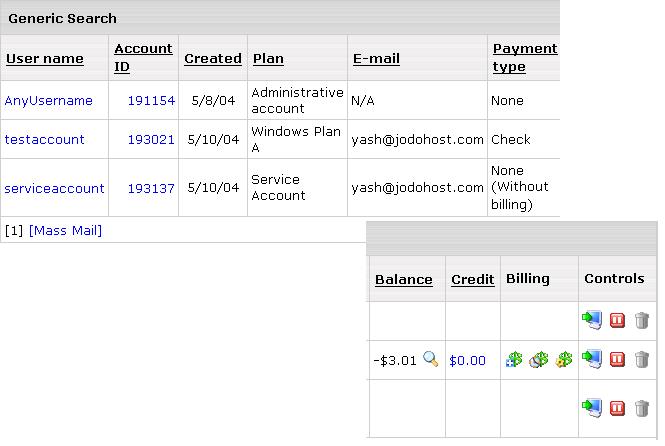Open the testaccount user link
The height and width of the screenshot is (446, 665).
tap(45, 139)
